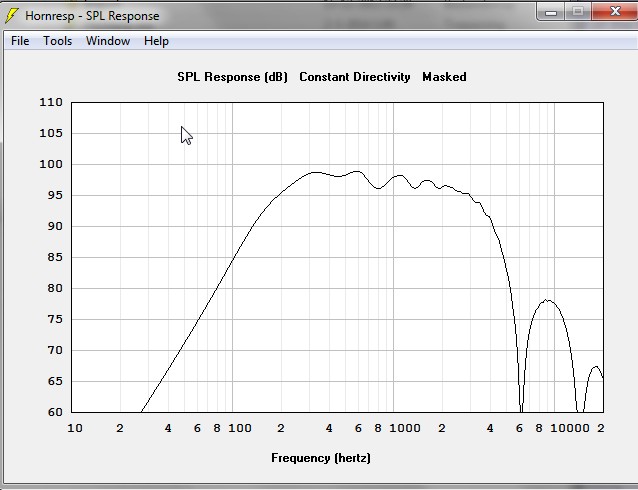
Task: Click the 80 value on the dB axis
Action: [x=55, y=288]
